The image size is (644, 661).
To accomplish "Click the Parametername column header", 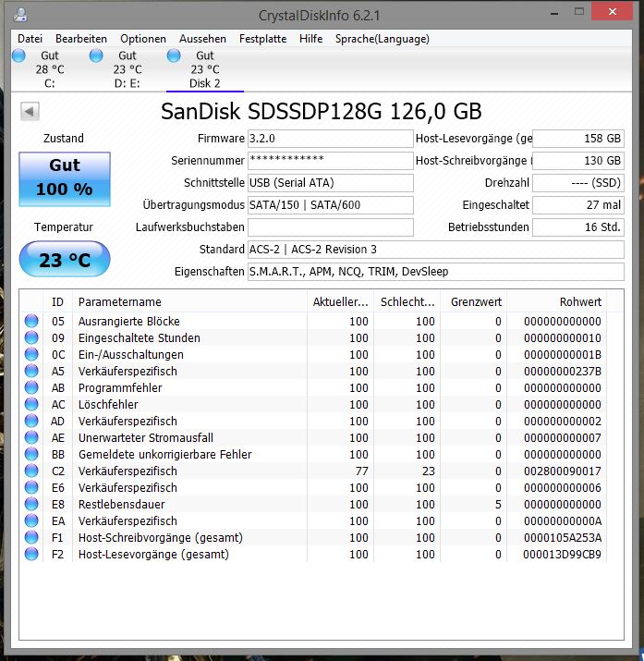I will [190, 301].
